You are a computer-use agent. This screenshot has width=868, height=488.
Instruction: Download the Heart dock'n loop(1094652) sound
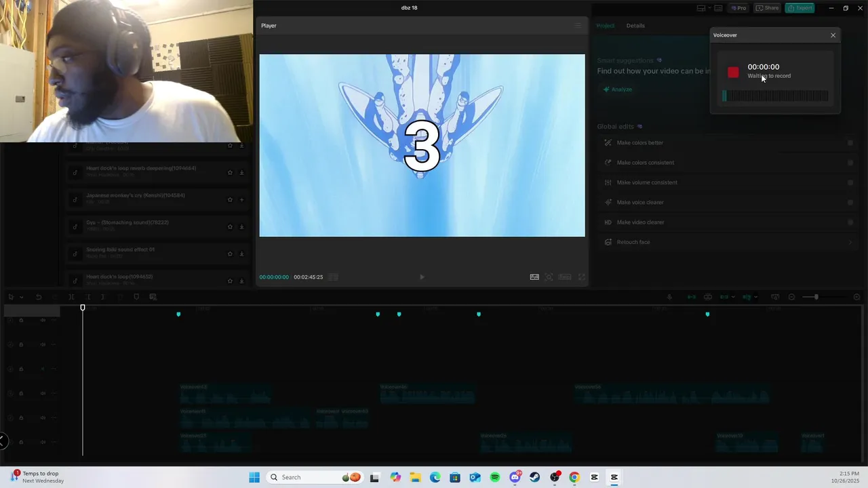click(241, 281)
